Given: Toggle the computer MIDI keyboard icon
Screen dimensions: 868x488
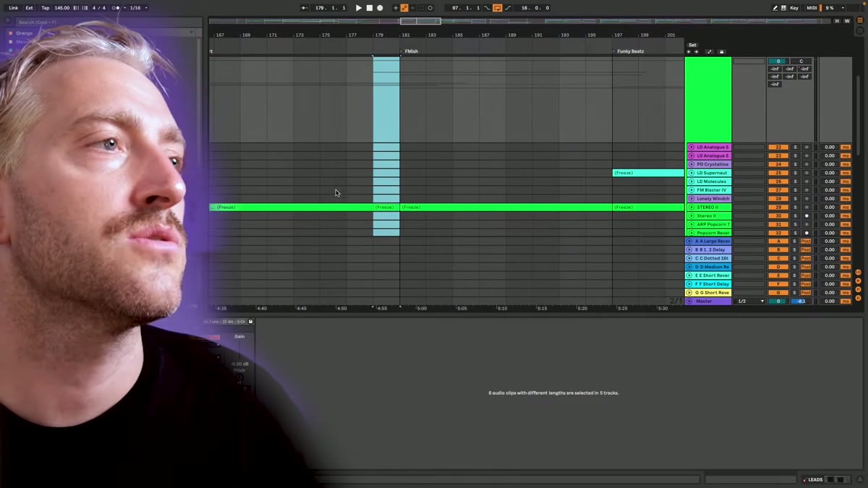Looking at the screenshot, I should (784, 8).
